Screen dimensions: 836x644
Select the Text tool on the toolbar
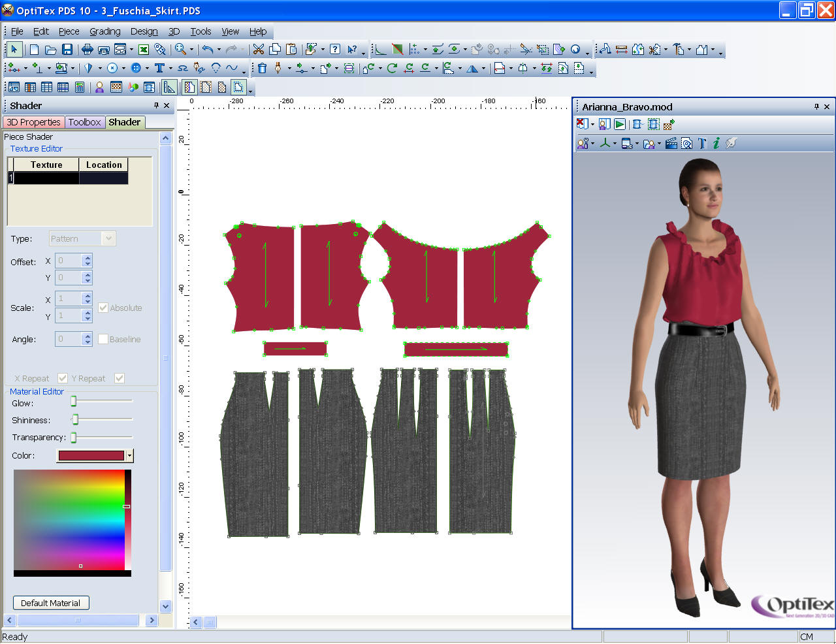tap(160, 68)
